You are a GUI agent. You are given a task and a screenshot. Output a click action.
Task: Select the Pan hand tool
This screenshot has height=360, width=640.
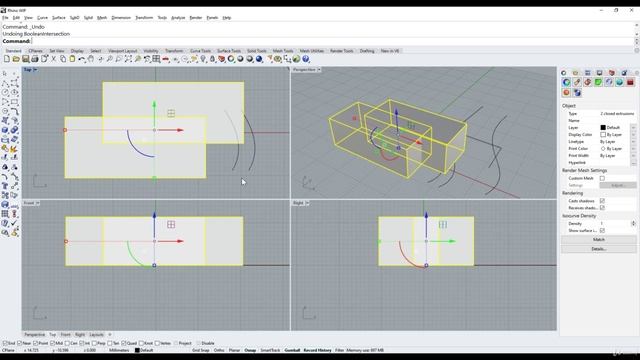(x=91, y=59)
